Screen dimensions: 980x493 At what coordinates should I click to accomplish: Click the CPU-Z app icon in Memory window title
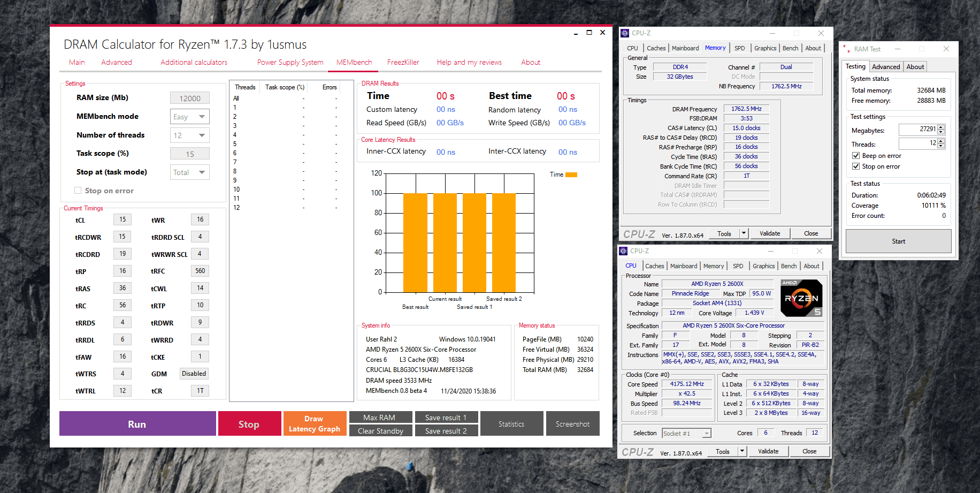625,33
